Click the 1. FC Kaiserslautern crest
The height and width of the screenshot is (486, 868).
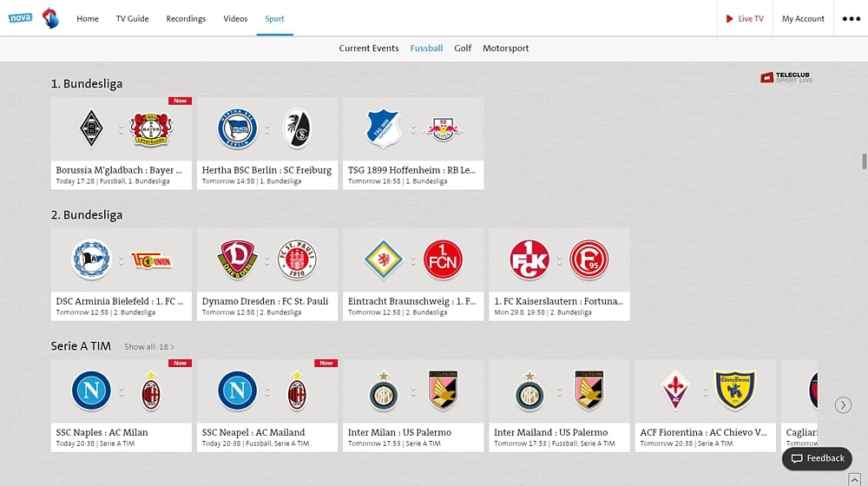pos(529,259)
